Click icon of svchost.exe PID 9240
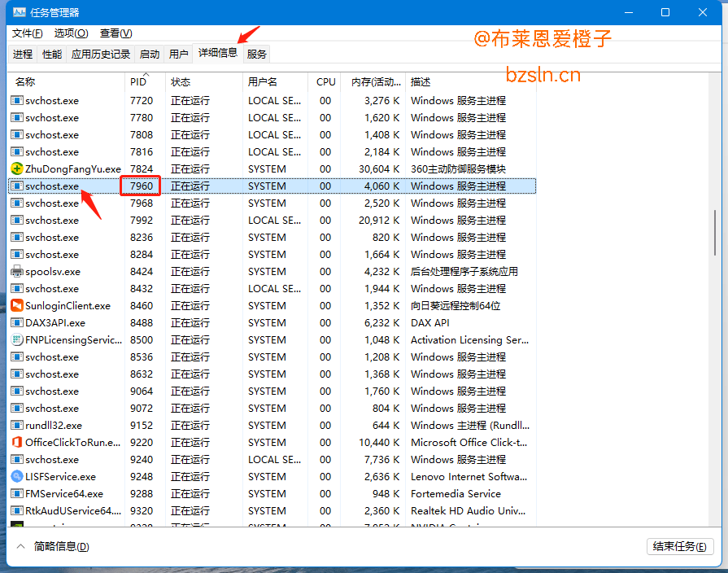 pos(17,459)
